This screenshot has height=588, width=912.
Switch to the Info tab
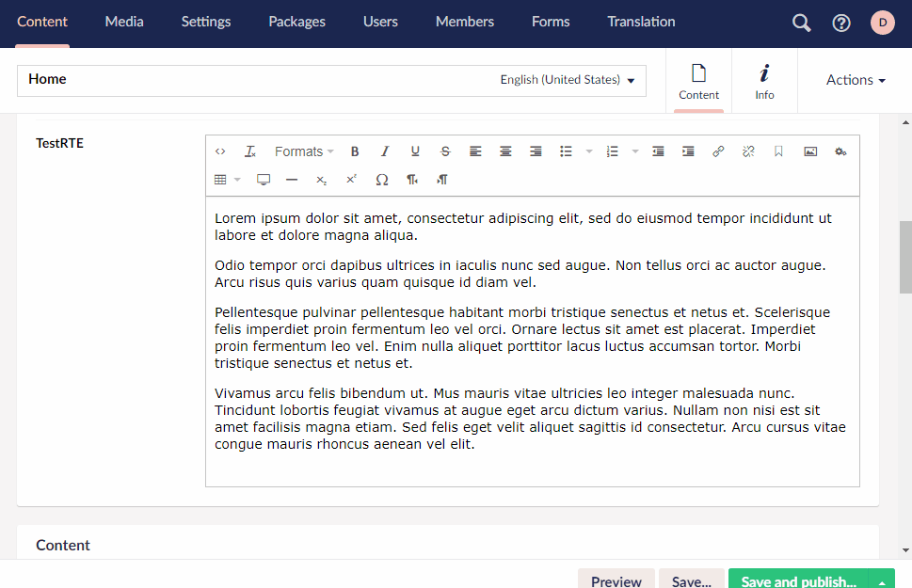(x=764, y=81)
